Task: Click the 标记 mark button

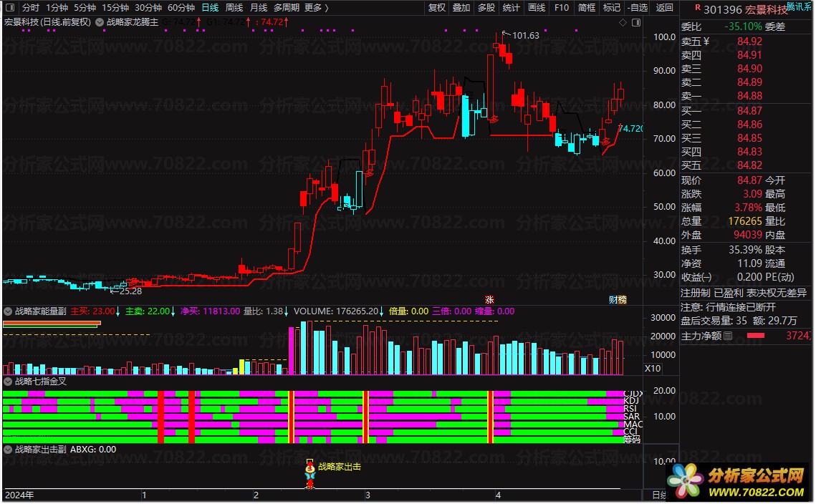Action: (x=612, y=8)
